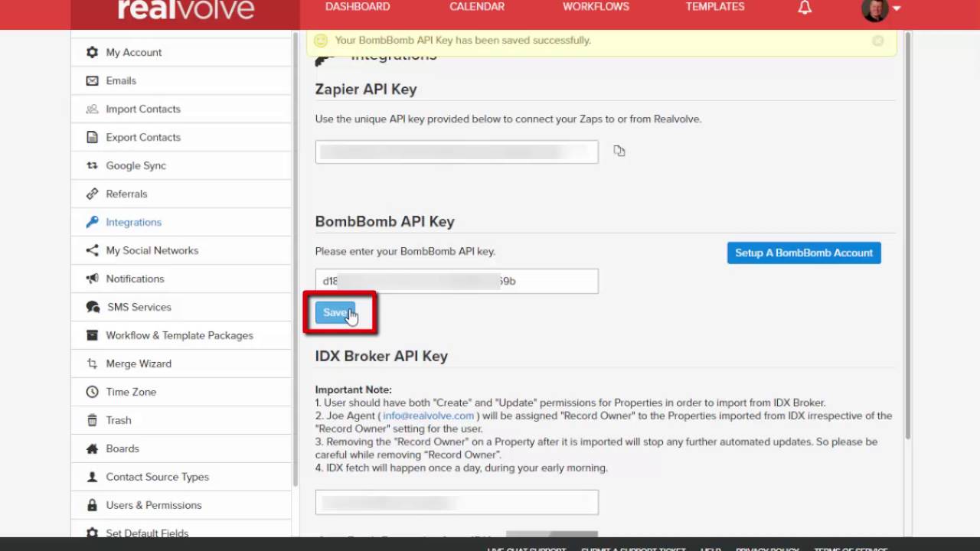The width and height of the screenshot is (980, 551).
Task: Click the Merge Wizard icon
Action: (x=92, y=364)
